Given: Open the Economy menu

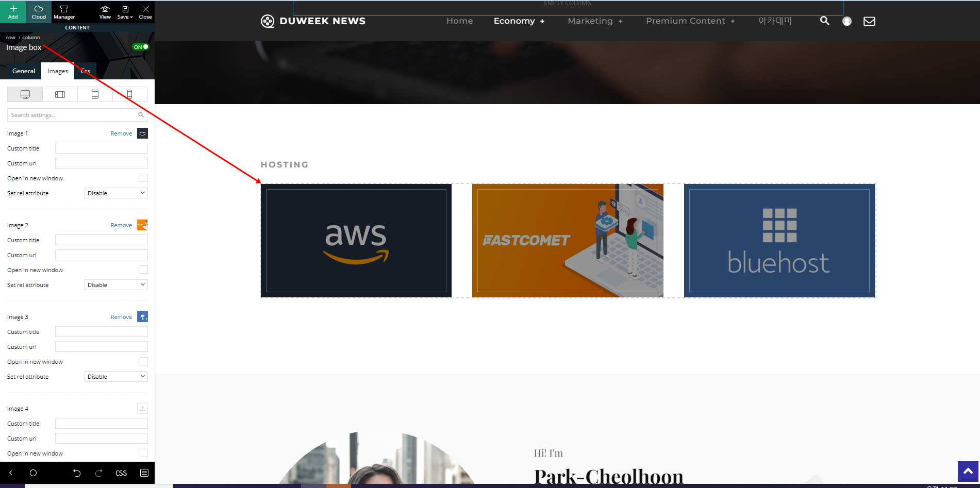Looking at the screenshot, I should click(519, 21).
